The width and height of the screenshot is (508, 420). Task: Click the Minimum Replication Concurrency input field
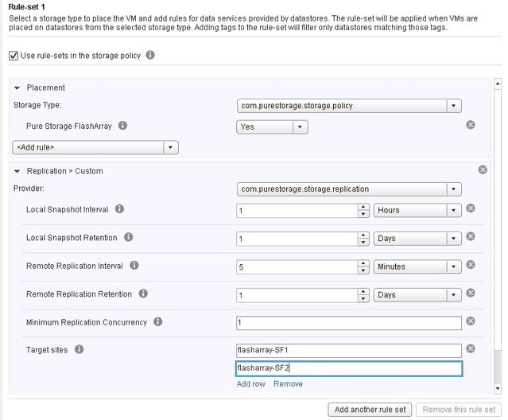pyautogui.click(x=349, y=323)
